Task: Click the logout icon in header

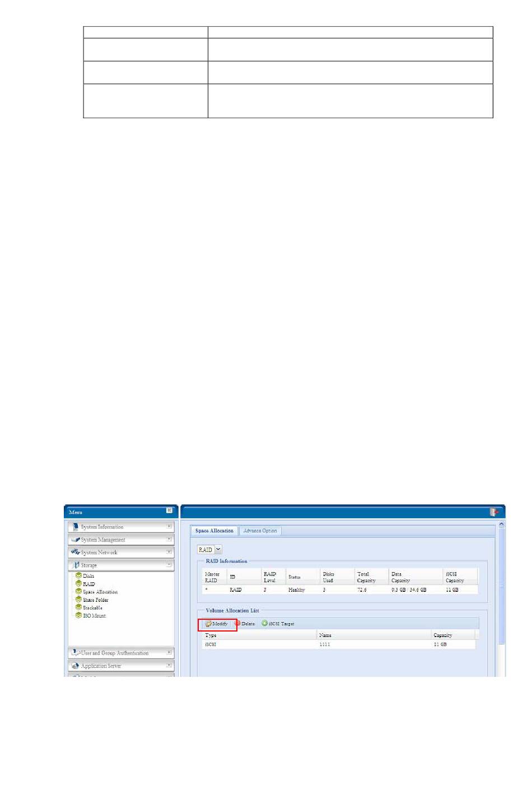Action: coord(493,512)
